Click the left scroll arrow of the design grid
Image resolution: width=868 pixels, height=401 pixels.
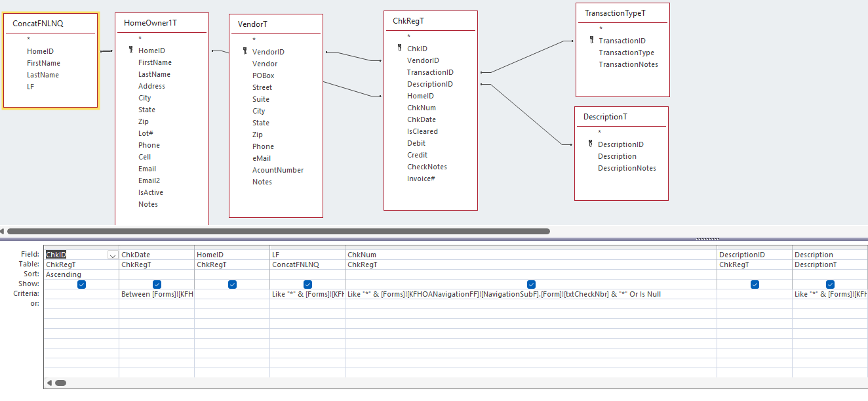(x=49, y=383)
